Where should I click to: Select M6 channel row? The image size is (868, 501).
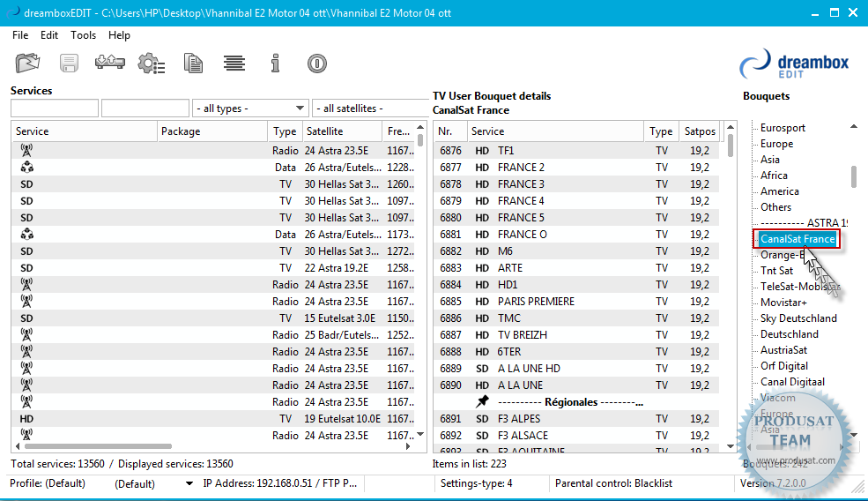[x=576, y=251]
